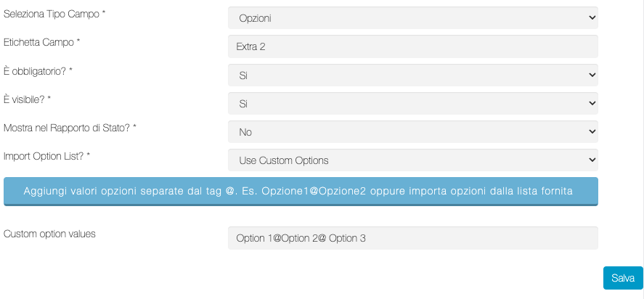Expand the Import Option List dropdown

pos(412,160)
